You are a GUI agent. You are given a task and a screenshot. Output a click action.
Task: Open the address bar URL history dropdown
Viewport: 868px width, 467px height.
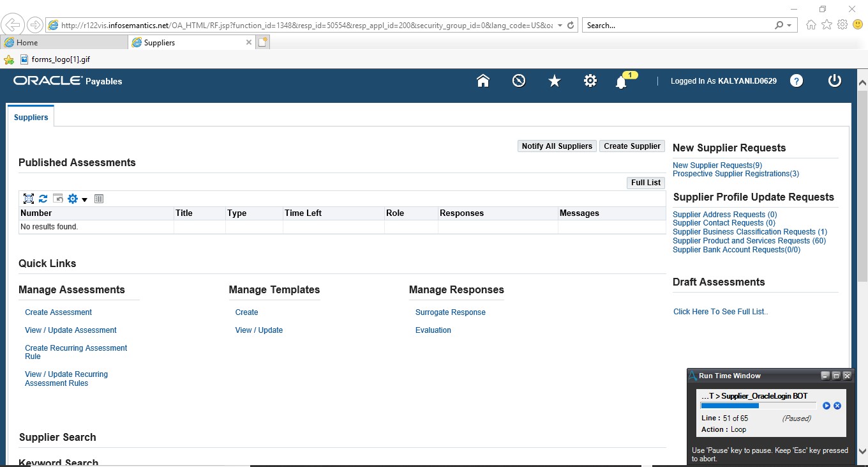coord(560,26)
